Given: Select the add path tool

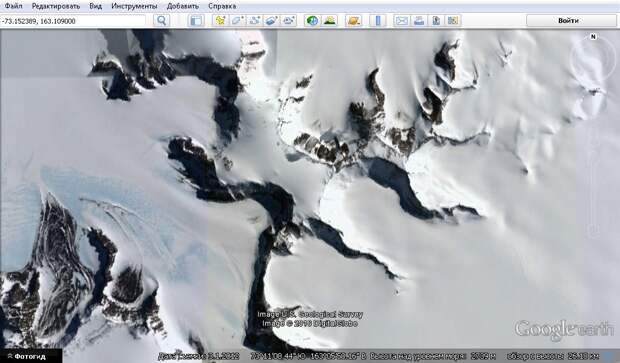Looking at the screenshot, I should tap(255, 21).
